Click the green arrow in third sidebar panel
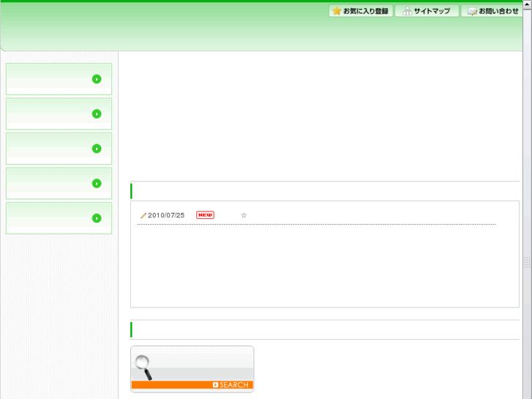 coord(97,149)
